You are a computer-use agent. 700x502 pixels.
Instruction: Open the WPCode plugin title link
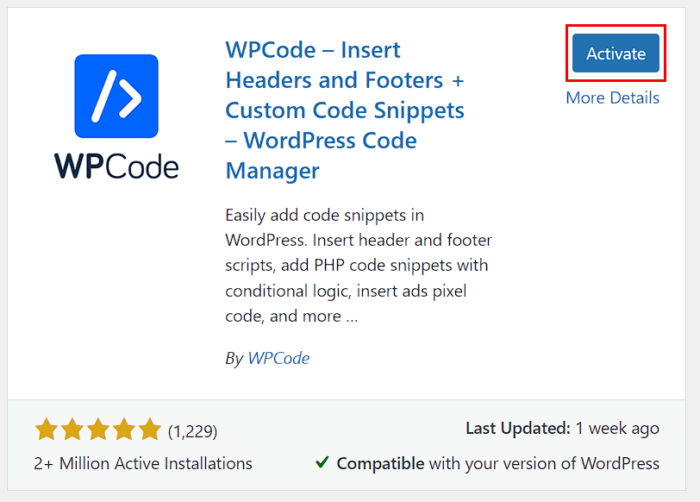click(345, 110)
